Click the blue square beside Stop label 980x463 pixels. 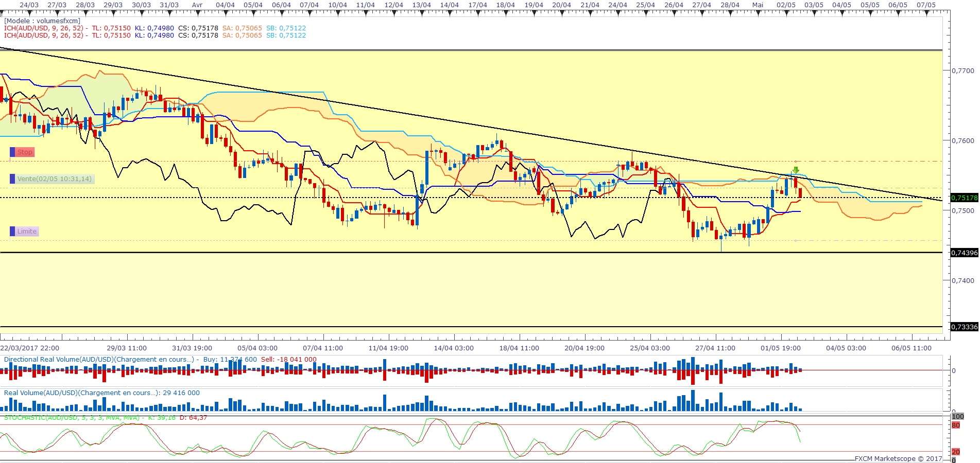click(12, 152)
